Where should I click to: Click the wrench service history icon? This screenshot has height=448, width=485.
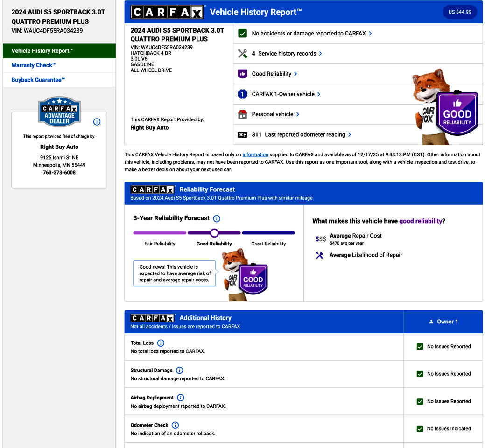tap(242, 54)
